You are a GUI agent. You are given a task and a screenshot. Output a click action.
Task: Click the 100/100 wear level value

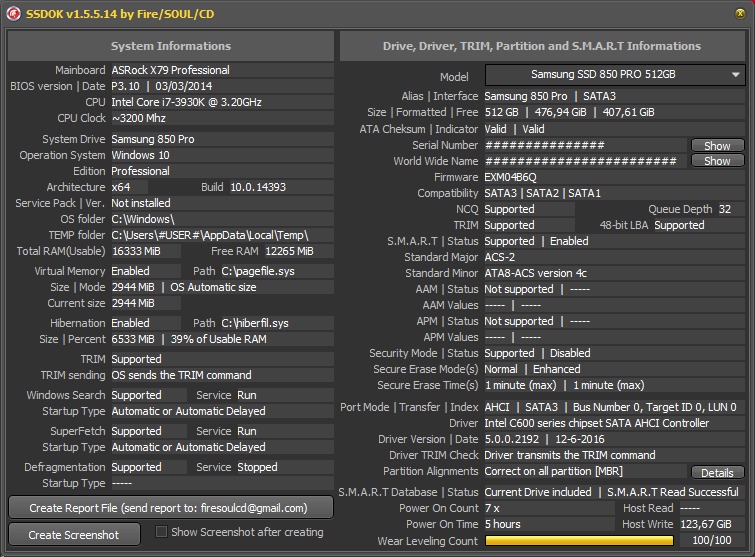point(712,540)
